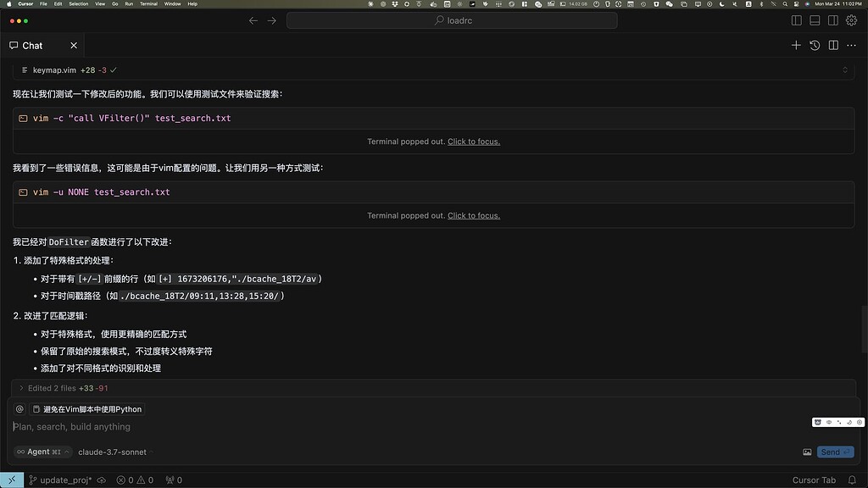Open chat history via the clock icon
The height and width of the screenshot is (488, 868).
pos(814,45)
